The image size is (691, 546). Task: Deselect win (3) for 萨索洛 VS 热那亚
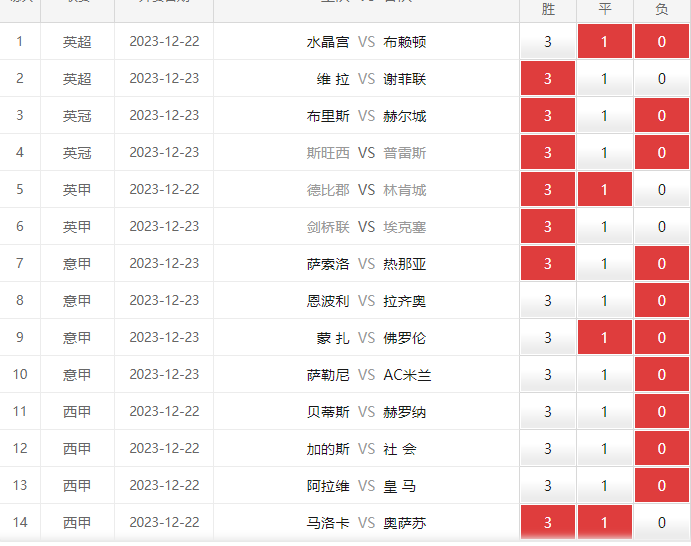point(548,264)
